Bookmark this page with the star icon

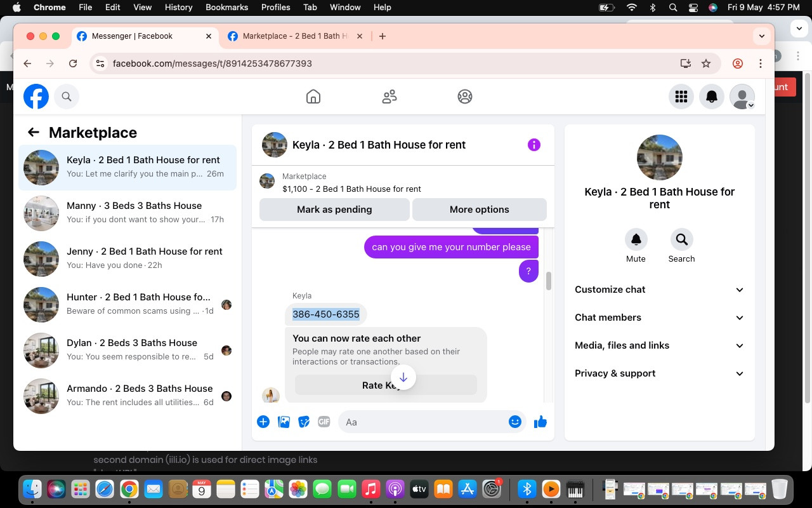pos(706,63)
